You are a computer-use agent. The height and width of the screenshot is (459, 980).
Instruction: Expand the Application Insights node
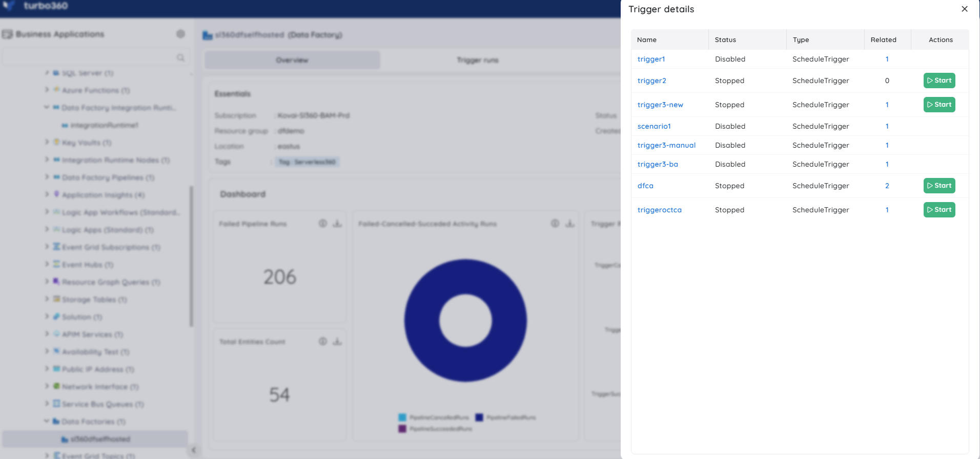47,194
